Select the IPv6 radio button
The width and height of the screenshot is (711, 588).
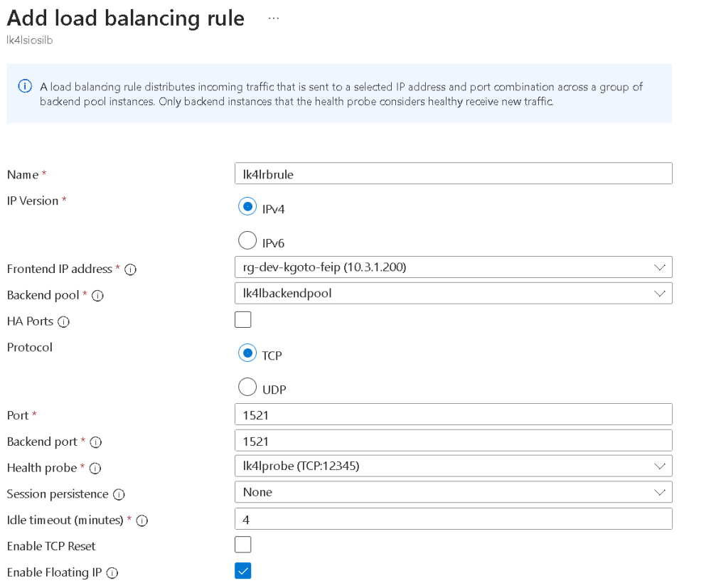(x=247, y=241)
